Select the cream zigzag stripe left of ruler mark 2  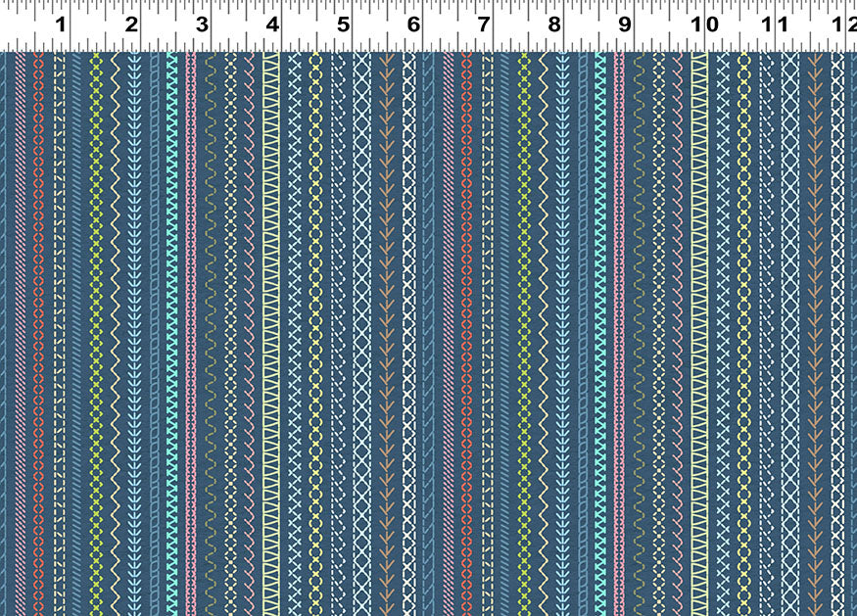coord(115,294)
